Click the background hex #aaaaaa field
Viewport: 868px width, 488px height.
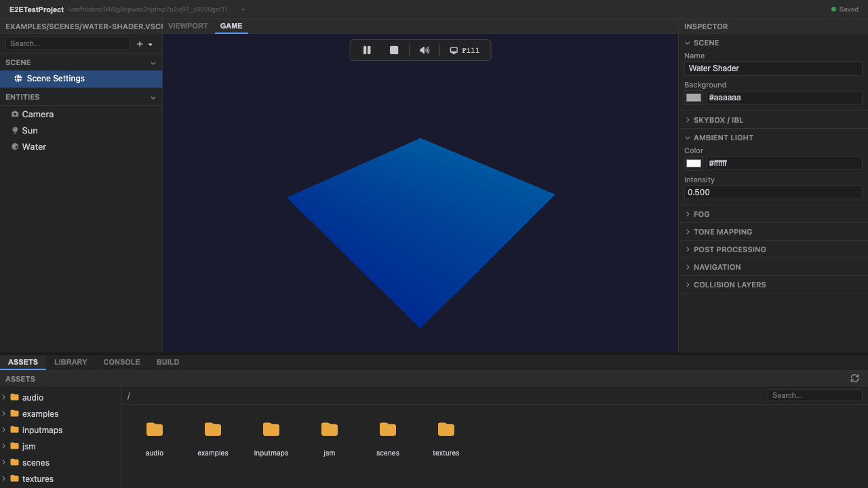(784, 98)
